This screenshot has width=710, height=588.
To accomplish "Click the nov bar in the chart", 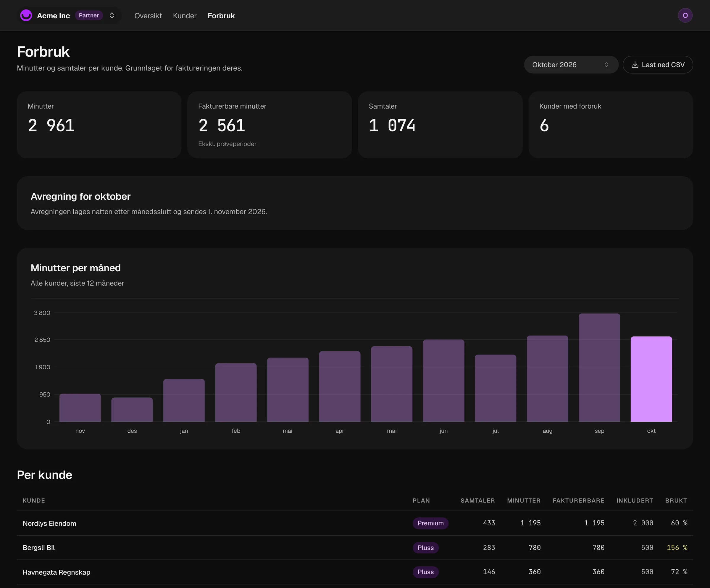I will (x=80, y=408).
